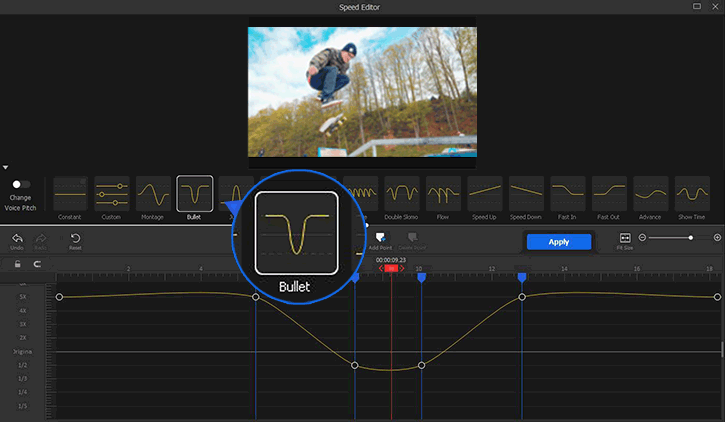The width and height of the screenshot is (725, 422).
Task: Click the zoom in plus icon
Action: coord(717,237)
